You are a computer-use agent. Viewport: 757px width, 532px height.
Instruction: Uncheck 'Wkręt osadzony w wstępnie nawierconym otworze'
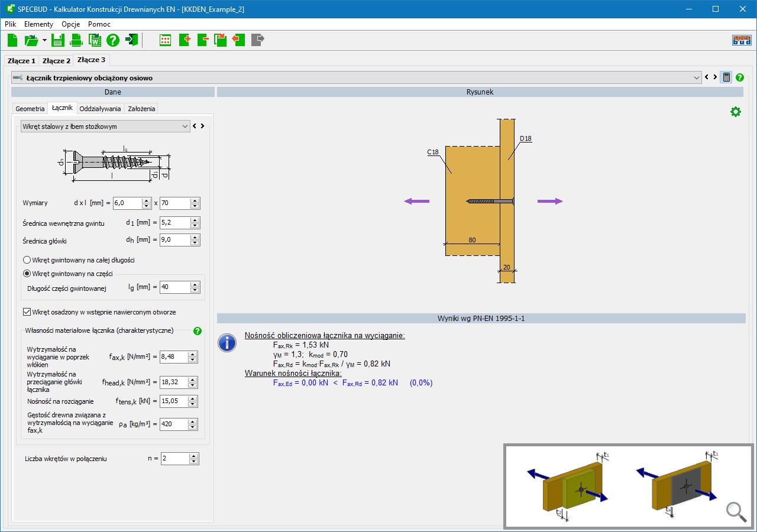coord(27,312)
